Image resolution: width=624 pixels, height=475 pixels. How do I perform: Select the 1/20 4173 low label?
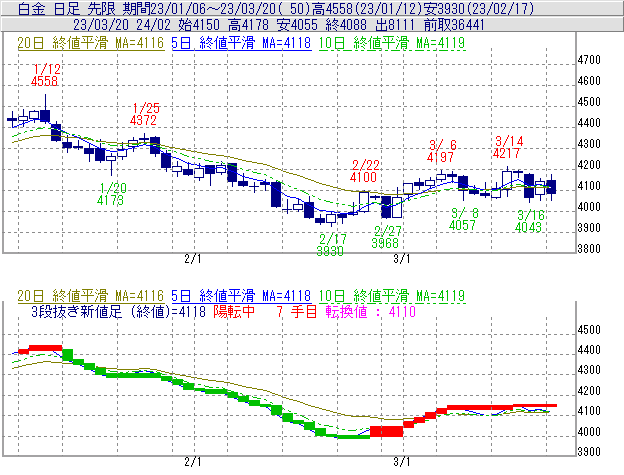(x=111, y=194)
